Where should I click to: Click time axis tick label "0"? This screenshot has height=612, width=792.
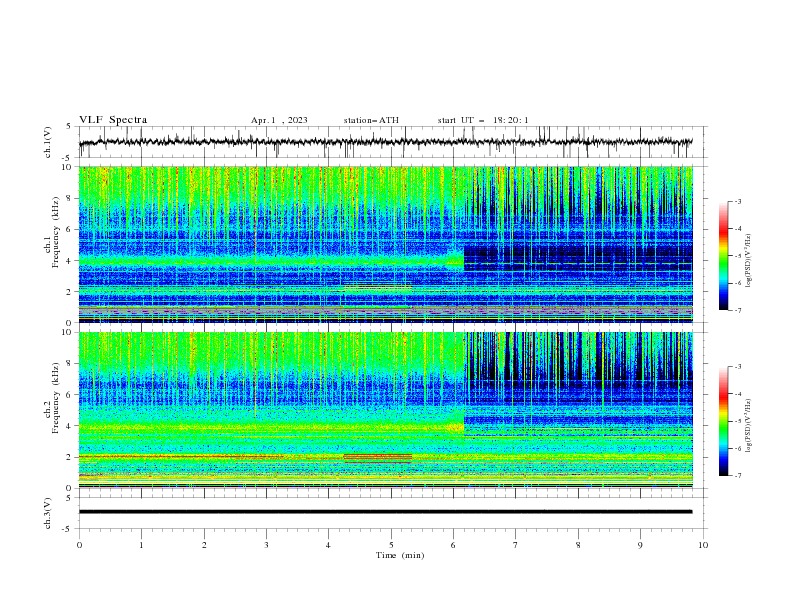[79, 545]
